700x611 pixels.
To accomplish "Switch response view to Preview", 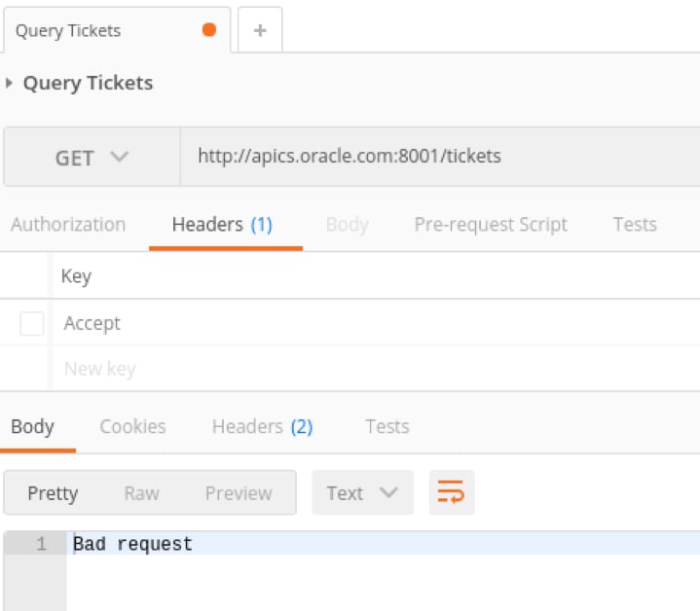I will tap(239, 492).
